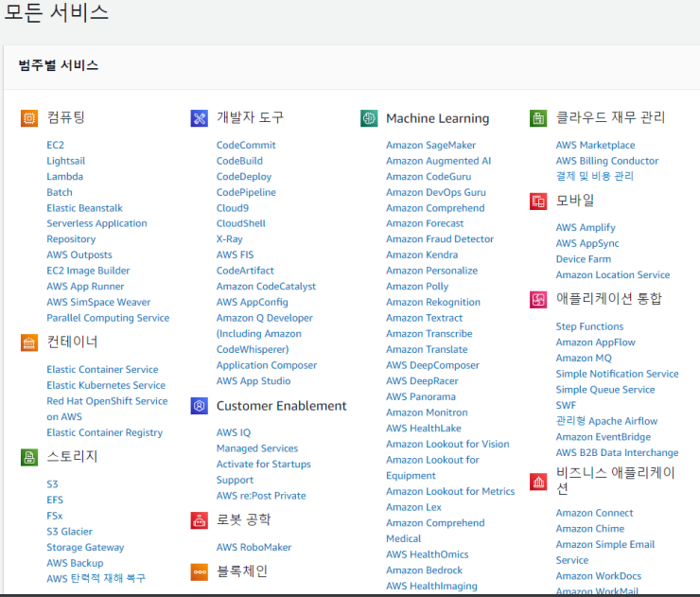Screen dimensions: 700x597
Task: Open Lightsail service
Action: coord(65,161)
